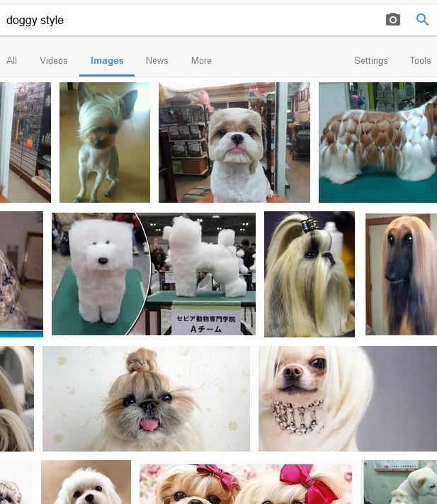Open the Videos tab
The image size is (437, 504).
[x=54, y=60]
